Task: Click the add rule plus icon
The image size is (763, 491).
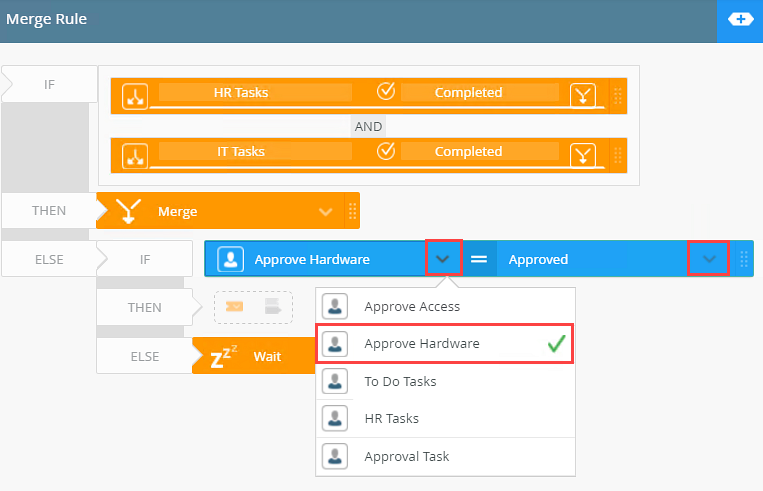Action: click(x=740, y=20)
